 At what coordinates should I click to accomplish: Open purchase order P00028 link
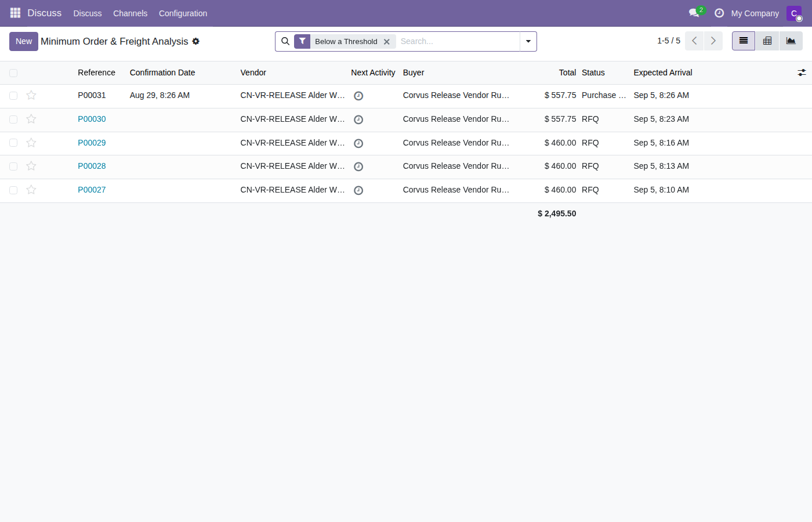click(x=92, y=166)
